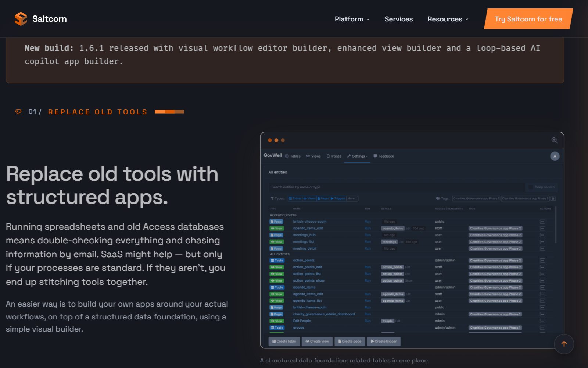This screenshot has height=368, width=588.
Task: Open Feedback in the GovWell screenshot navbar
Action: [384, 156]
